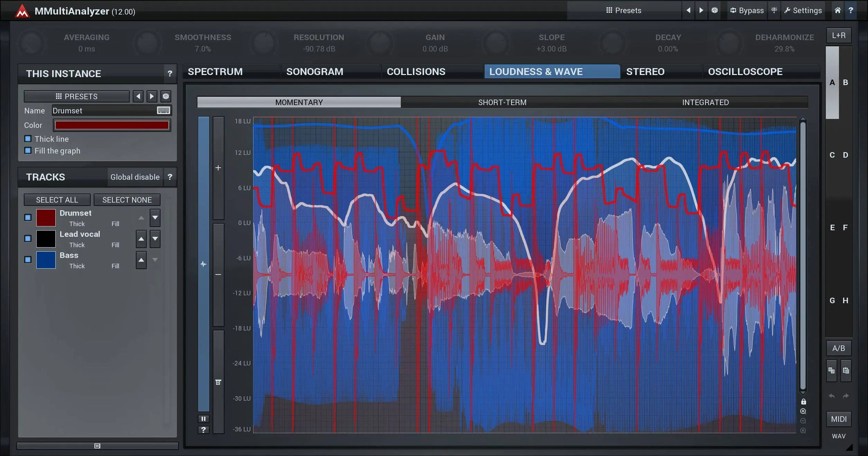Select SHORT-TERM loudness mode
Image resolution: width=868 pixels, height=456 pixels.
[x=502, y=102]
